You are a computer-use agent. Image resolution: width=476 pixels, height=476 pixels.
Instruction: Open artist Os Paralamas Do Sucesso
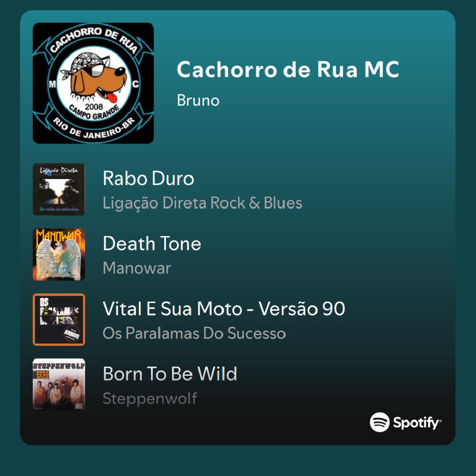pos(195,333)
